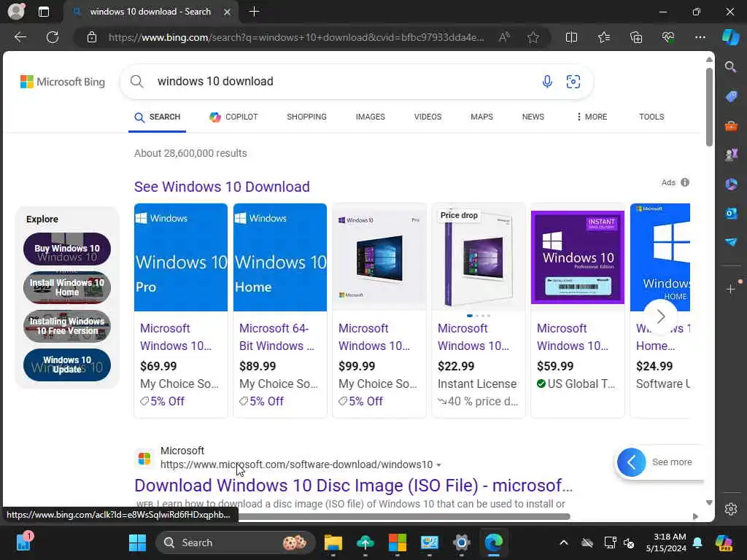Viewport: 747px width, 560px height.
Task: Open sidebar settings gear icon
Action: [x=731, y=509]
